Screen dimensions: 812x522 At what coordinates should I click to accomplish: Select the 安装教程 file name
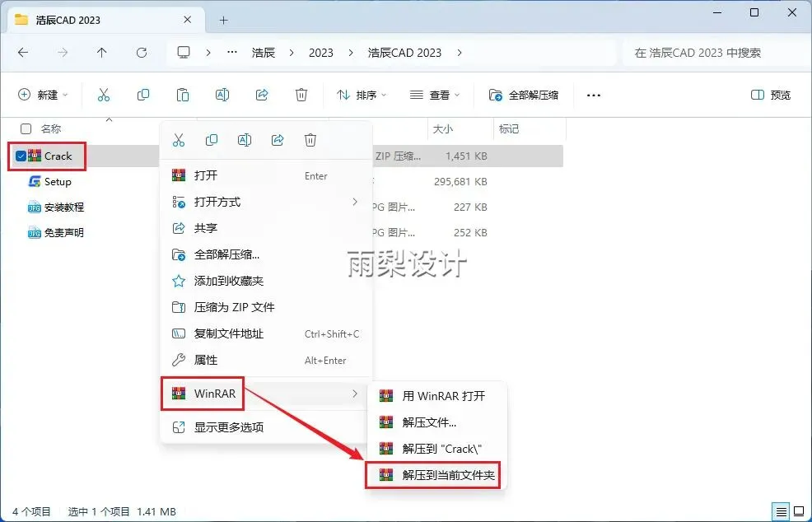tap(64, 207)
